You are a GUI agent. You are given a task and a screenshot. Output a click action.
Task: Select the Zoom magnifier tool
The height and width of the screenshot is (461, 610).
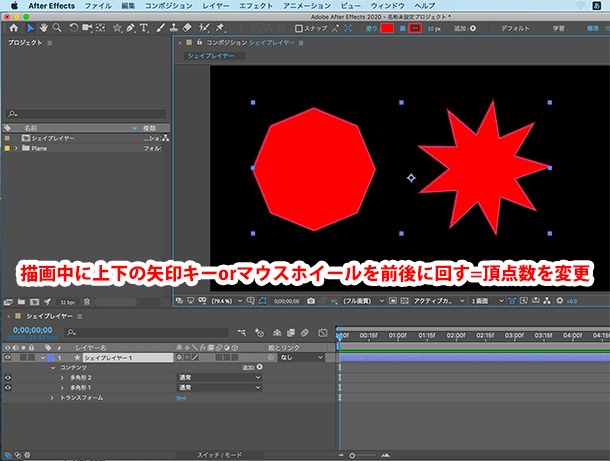tap(57, 28)
